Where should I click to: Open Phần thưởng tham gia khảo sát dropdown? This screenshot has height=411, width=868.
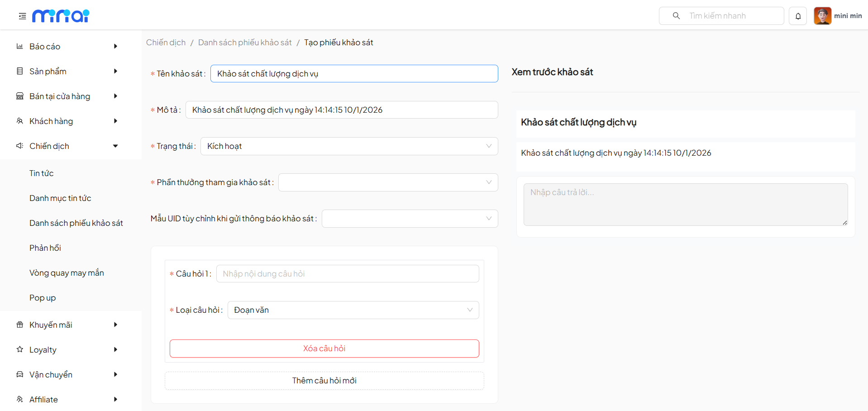click(x=387, y=182)
